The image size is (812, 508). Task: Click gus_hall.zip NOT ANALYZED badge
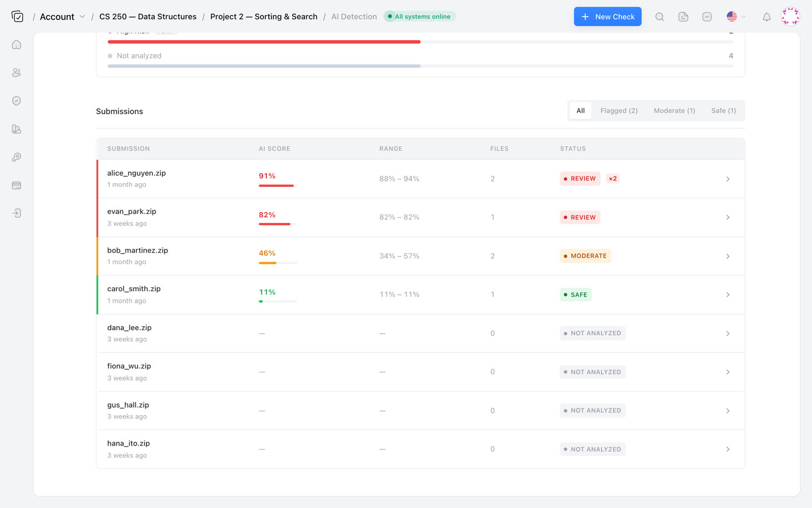pyautogui.click(x=592, y=410)
